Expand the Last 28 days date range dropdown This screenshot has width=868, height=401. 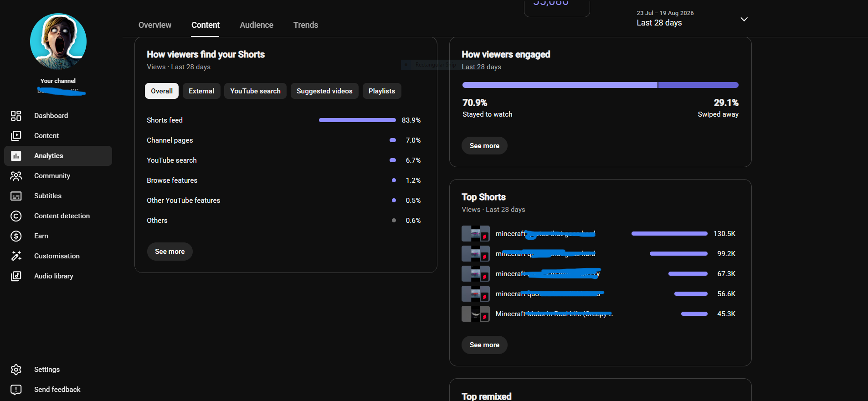744,20
